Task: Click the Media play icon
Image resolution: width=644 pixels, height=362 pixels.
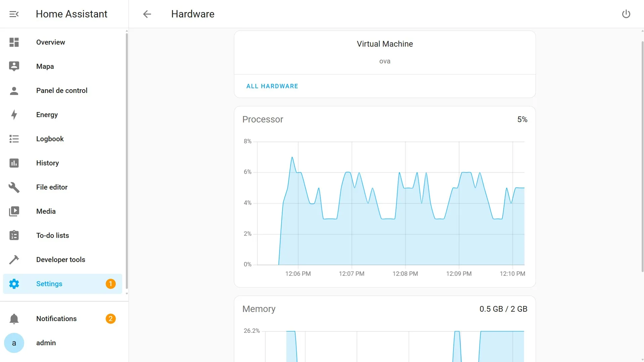Action: [14, 211]
